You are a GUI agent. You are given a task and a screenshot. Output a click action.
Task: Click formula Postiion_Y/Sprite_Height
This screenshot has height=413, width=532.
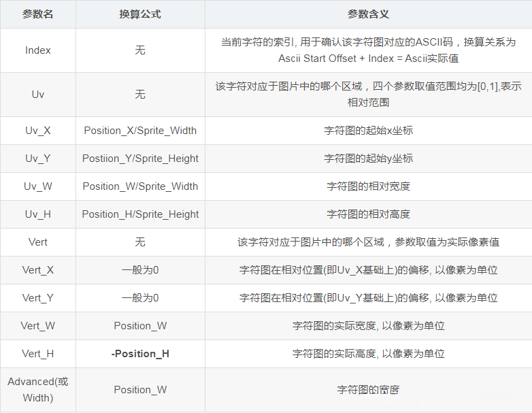pos(140,159)
